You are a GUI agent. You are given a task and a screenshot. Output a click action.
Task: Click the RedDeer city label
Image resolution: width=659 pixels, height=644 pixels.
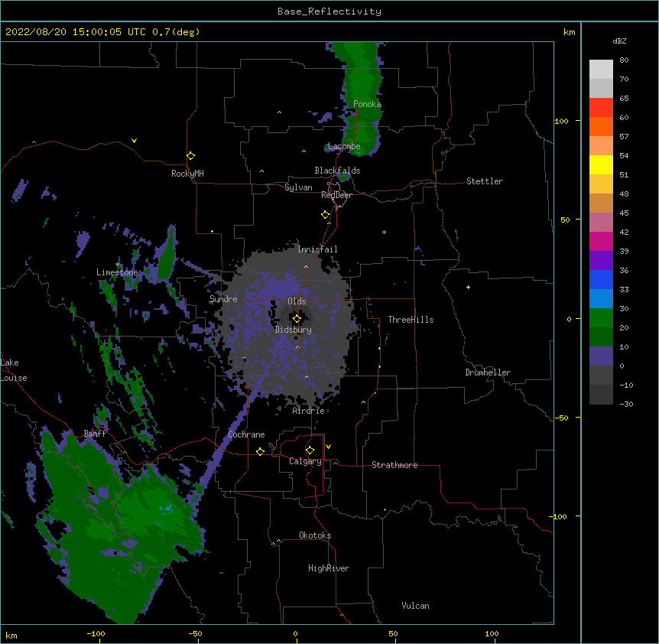336,195
